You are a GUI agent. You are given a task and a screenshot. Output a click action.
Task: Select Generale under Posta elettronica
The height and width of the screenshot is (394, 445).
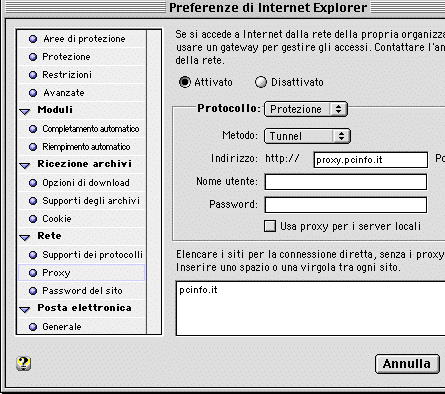point(82,327)
